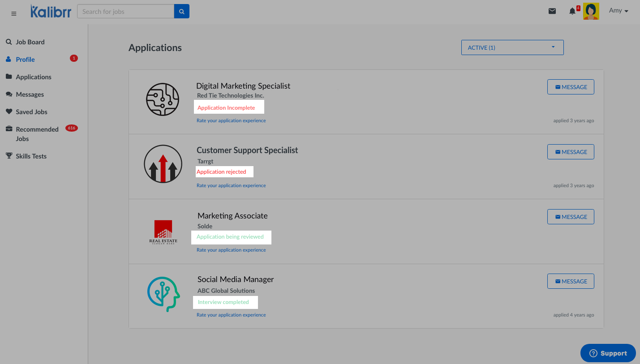Select Skills Tests in sidebar

tap(31, 156)
